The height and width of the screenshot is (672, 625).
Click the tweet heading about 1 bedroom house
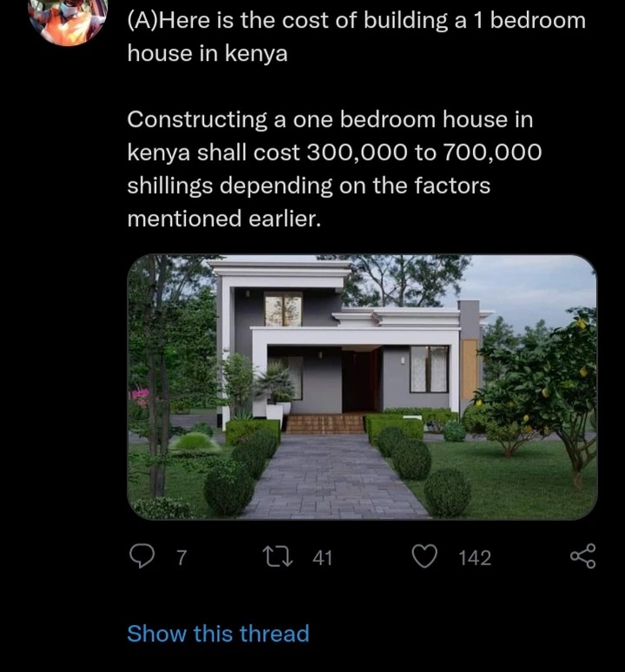pyautogui.click(x=357, y=36)
